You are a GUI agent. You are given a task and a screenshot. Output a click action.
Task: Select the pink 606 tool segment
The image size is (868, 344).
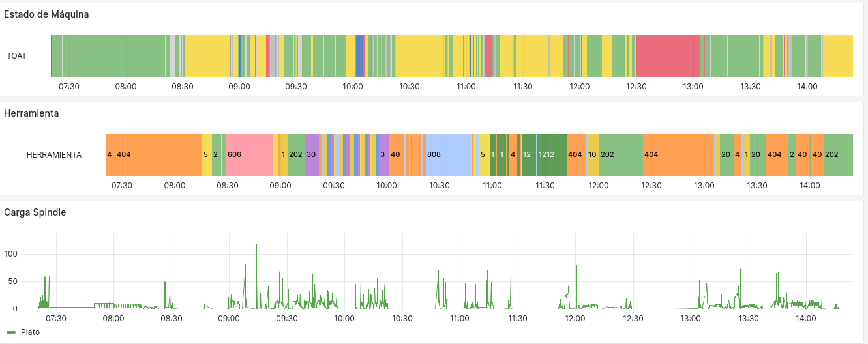tap(249, 154)
